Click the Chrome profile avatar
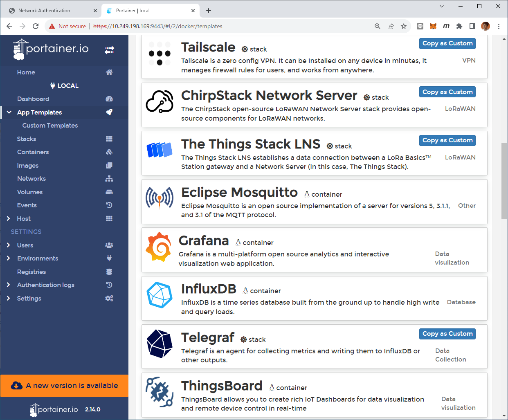Viewport: 508px width, 420px height. (x=486, y=26)
